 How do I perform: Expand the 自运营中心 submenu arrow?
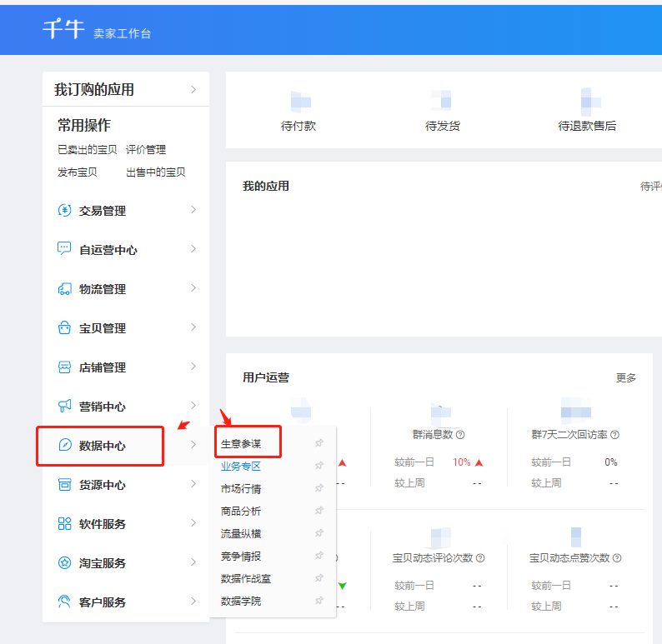(193, 249)
